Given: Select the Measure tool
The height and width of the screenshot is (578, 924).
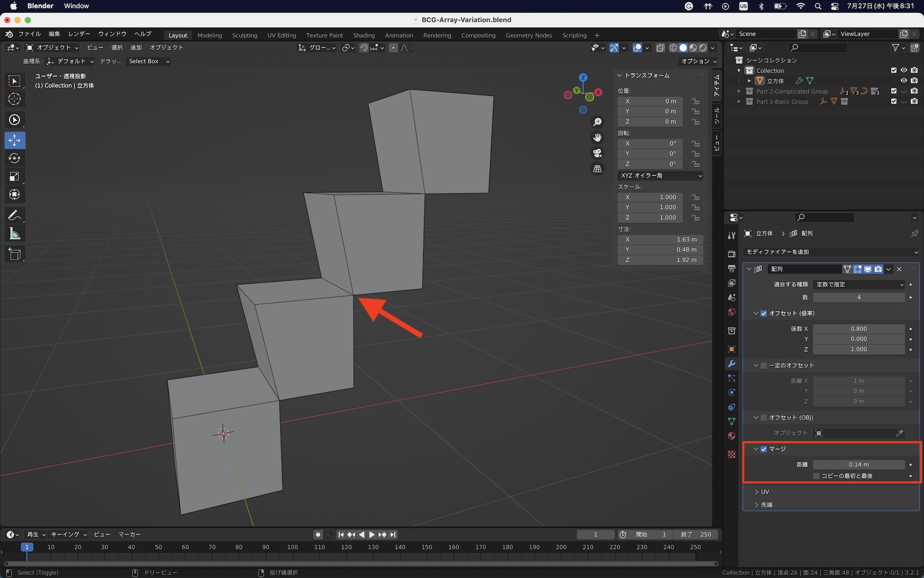Looking at the screenshot, I should (x=14, y=234).
